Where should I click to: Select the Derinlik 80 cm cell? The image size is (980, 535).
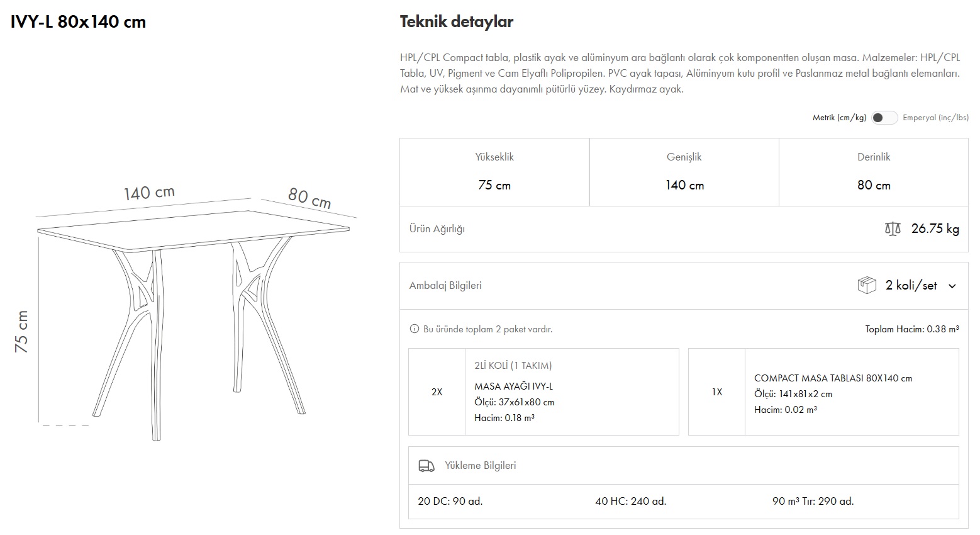(873, 172)
